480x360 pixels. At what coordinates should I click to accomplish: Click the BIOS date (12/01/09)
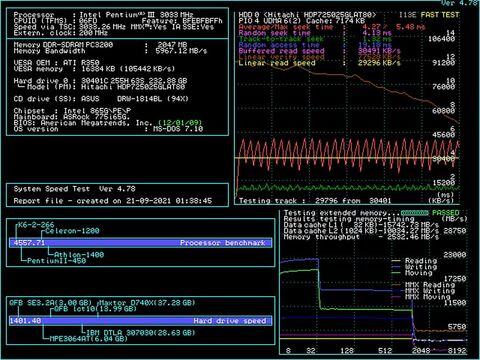point(180,123)
